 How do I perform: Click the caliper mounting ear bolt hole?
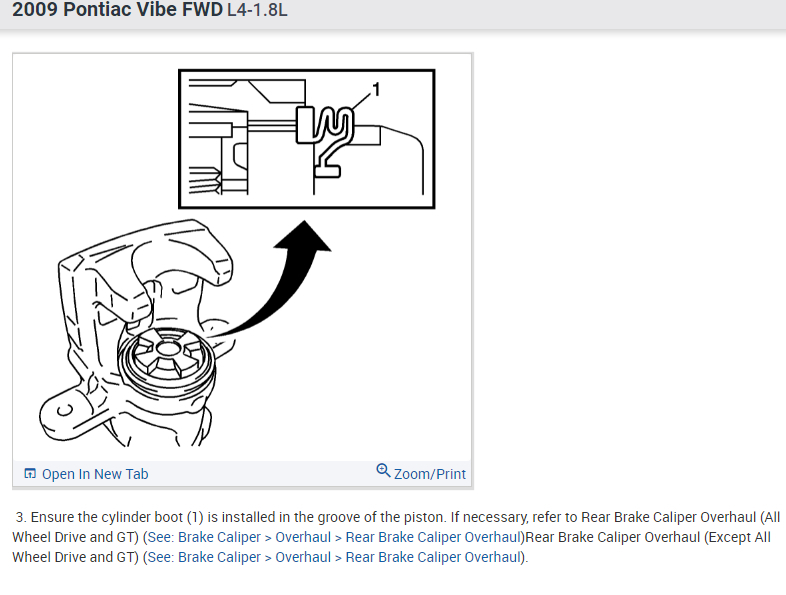(x=64, y=410)
